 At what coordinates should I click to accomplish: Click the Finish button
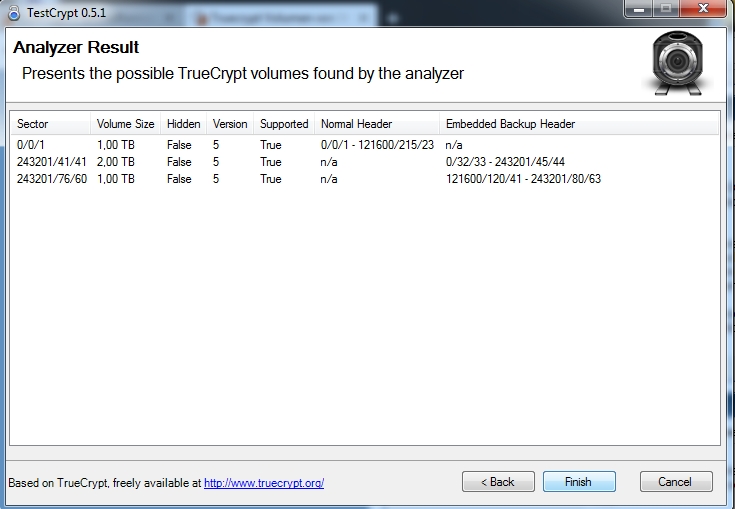click(x=579, y=482)
